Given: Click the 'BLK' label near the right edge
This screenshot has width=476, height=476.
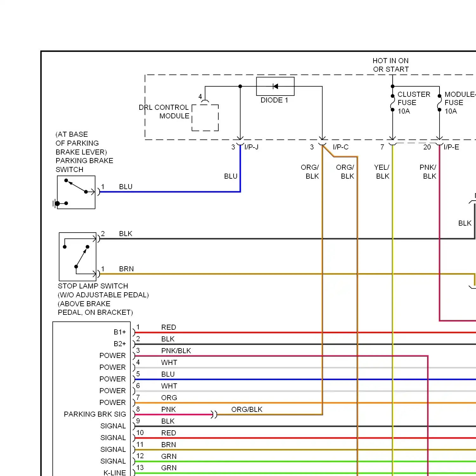Looking at the screenshot, I should 465,223.
